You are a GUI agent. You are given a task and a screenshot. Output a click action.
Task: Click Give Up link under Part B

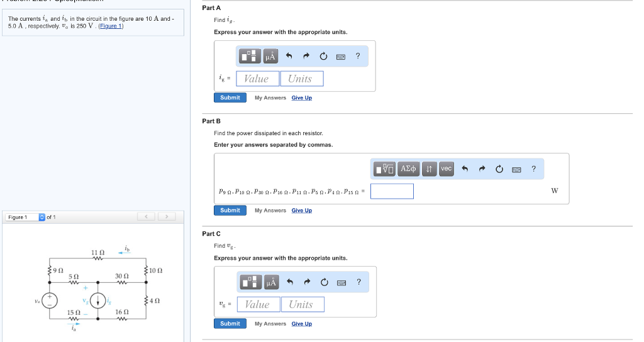tap(302, 210)
